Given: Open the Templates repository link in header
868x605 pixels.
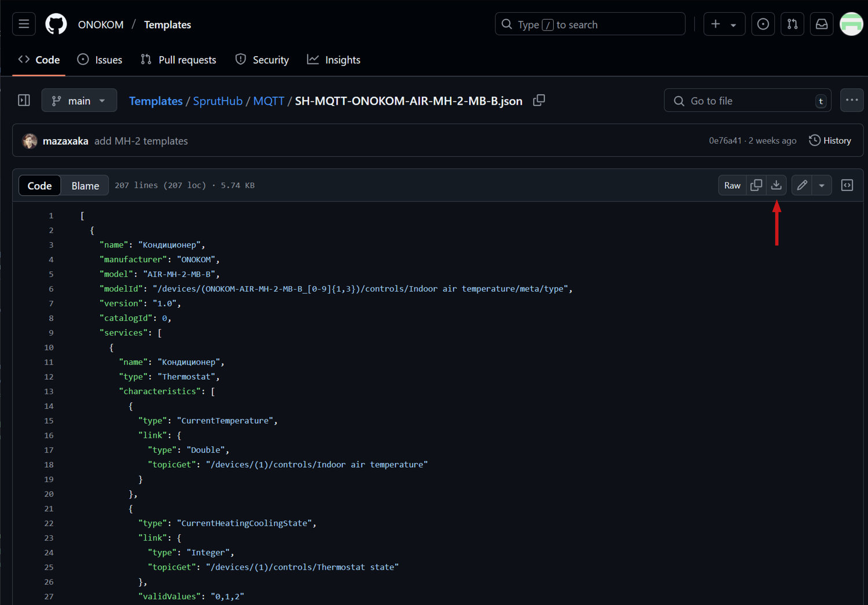Looking at the screenshot, I should 167,25.
